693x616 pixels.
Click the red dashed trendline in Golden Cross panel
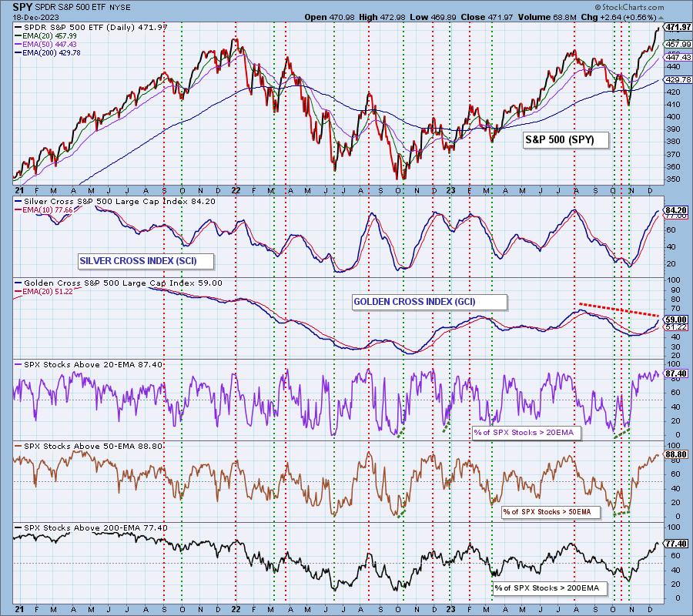(619, 310)
